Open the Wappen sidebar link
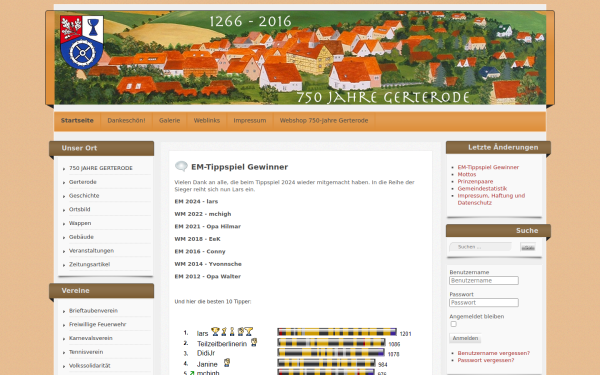This screenshot has height=375, width=600. click(x=80, y=223)
